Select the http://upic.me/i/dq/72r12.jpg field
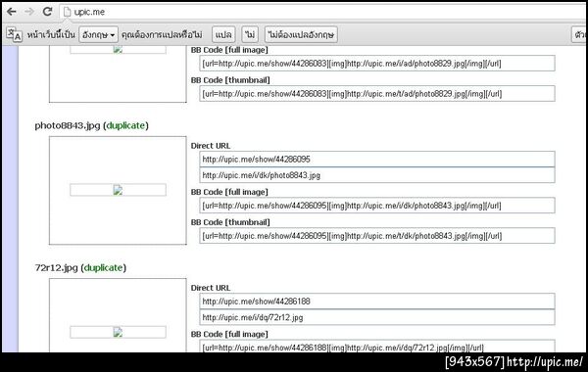 coord(377,317)
